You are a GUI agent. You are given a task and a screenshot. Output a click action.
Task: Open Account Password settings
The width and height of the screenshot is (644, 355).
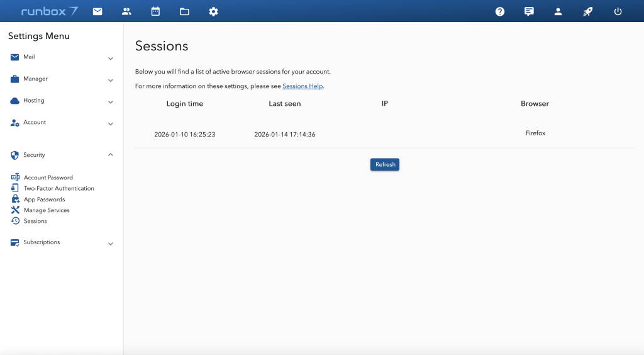click(48, 177)
